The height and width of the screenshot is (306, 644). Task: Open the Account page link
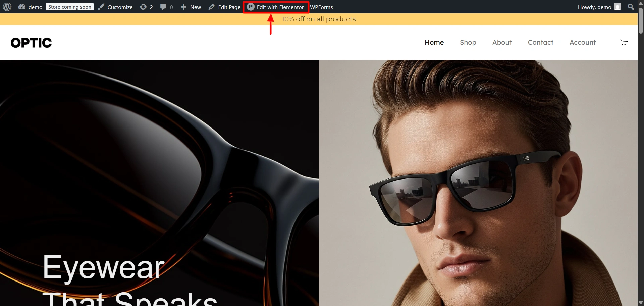click(583, 42)
